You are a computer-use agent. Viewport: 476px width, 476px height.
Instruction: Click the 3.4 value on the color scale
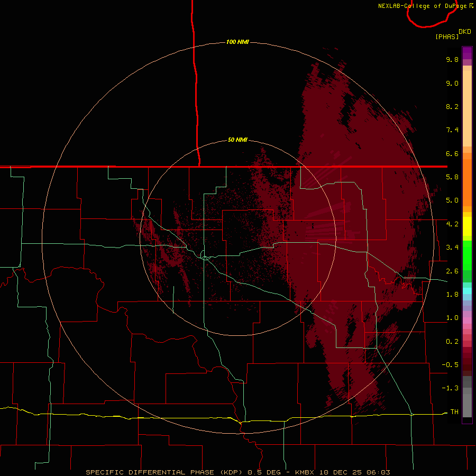452,248
